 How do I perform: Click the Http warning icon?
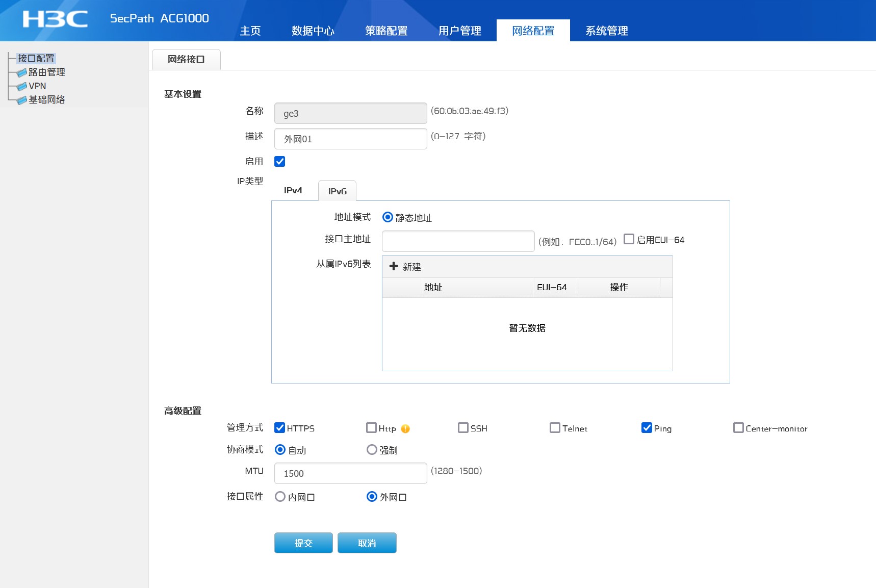[x=405, y=429]
